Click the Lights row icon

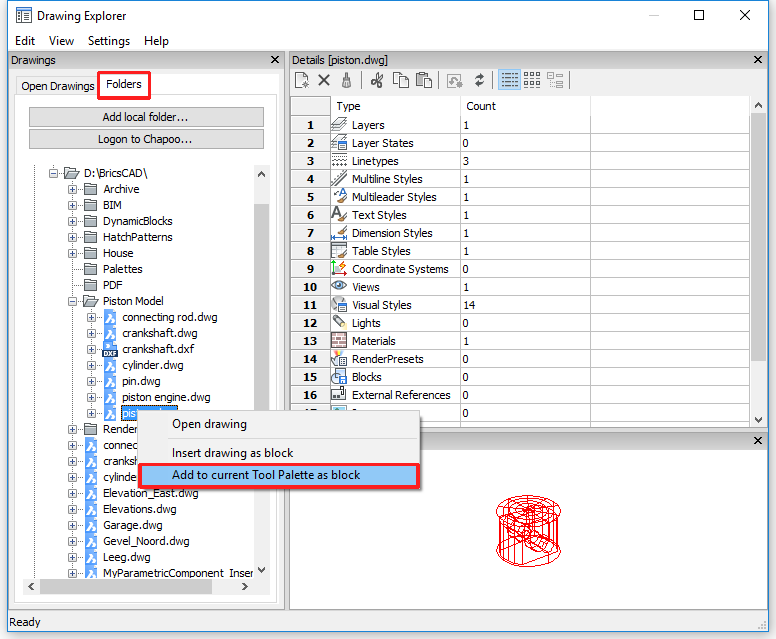(x=338, y=323)
